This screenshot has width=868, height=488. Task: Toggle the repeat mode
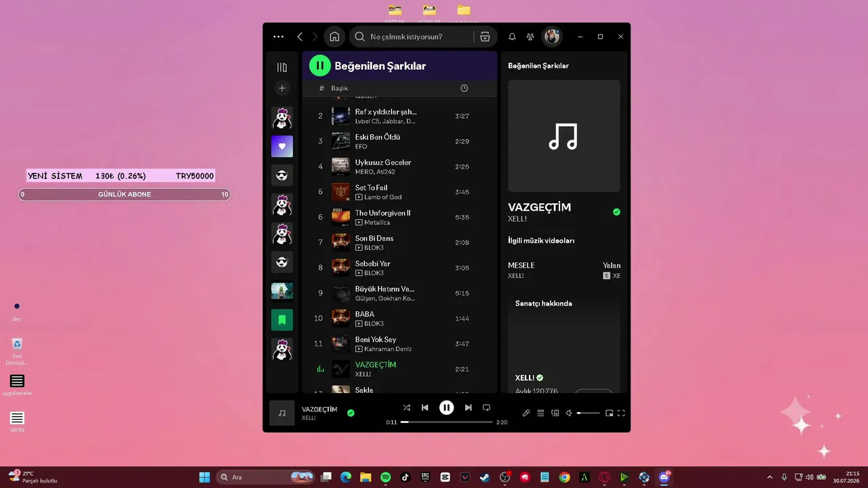[486, 407]
